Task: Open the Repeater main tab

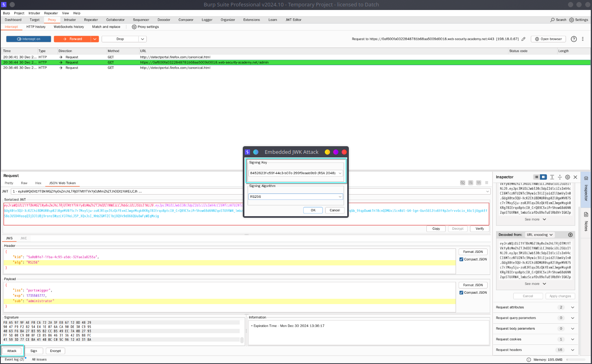Action: [x=91, y=20]
